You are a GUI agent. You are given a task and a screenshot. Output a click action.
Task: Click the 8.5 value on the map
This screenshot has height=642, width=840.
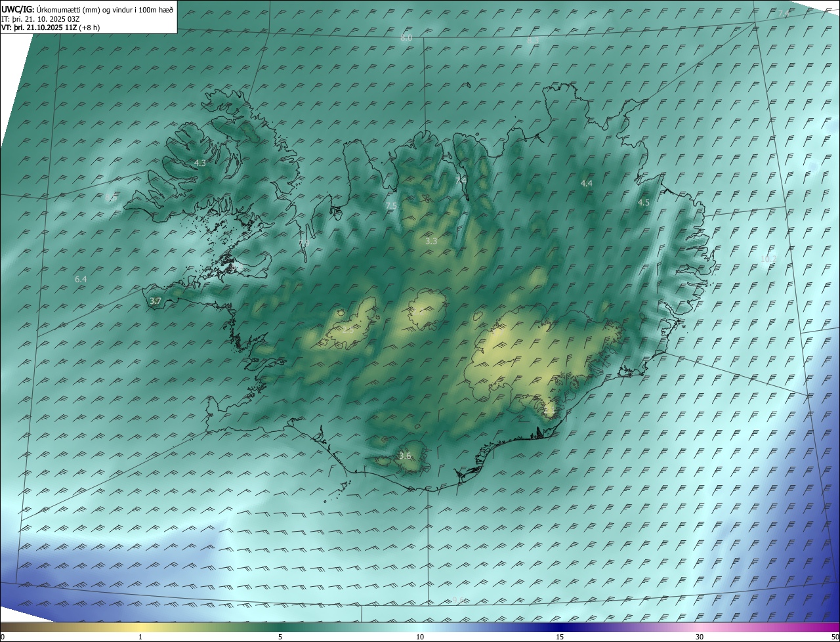pos(110,198)
